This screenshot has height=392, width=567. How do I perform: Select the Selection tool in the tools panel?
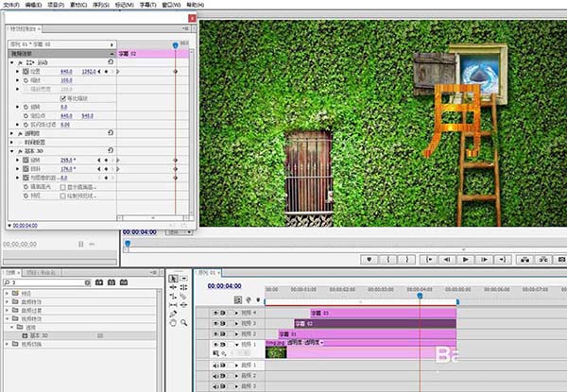point(173,279)
